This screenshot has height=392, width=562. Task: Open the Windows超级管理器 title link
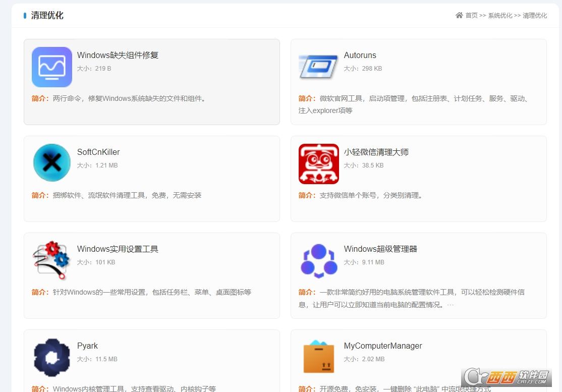[380, 249]
